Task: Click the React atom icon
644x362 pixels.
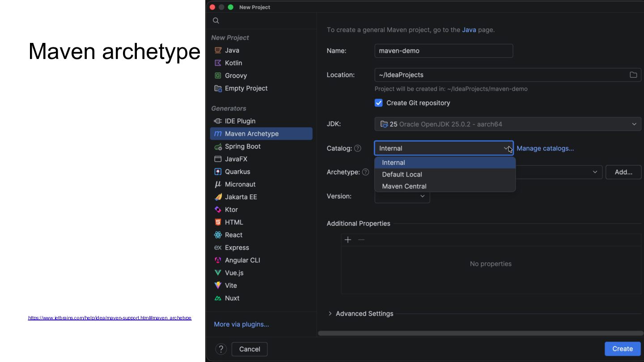Action: click(218, 235)
